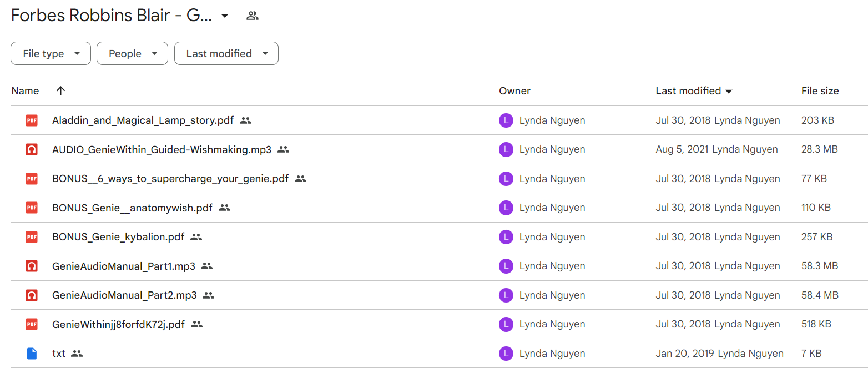Open the File type filter dropdown
The image size is (868, 388).
pos(51,53)
